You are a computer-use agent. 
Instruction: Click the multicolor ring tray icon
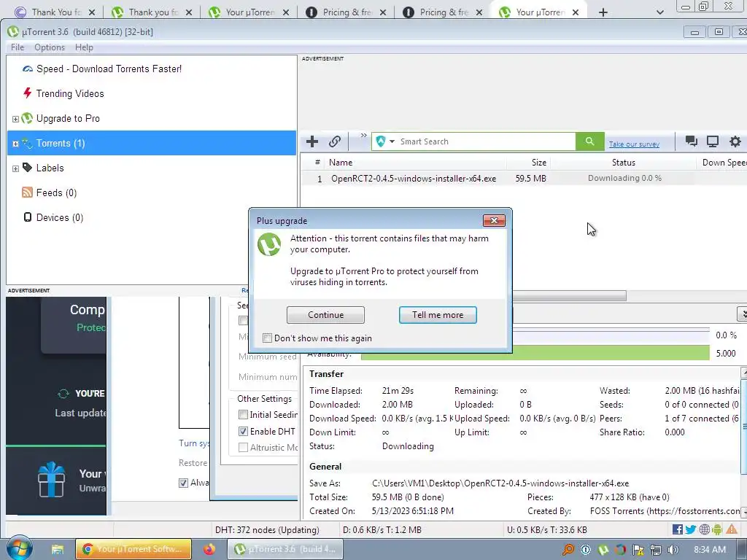click(x=620, y=550)
